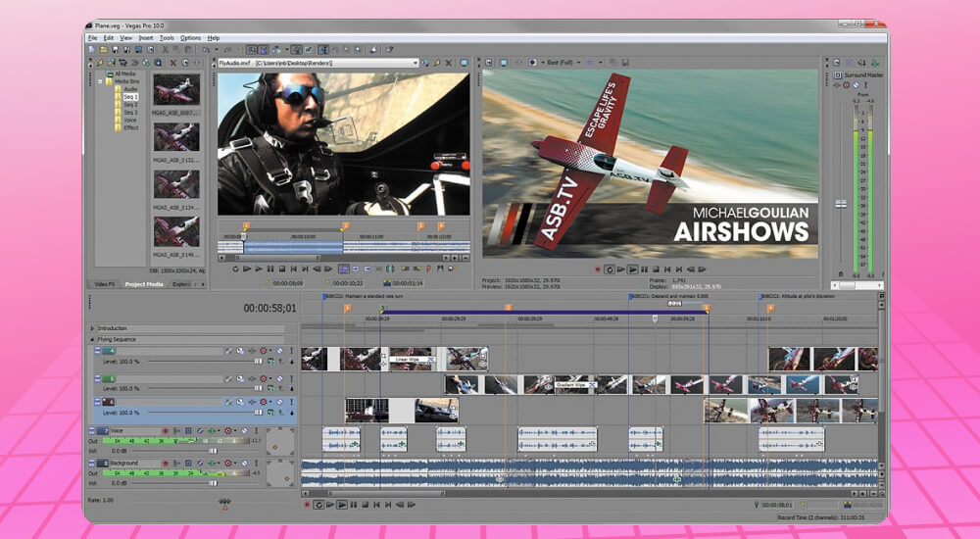Screen dimensions: 980x539
Task: Click the timeline Record button at bottom transport
Action: [306, 505]
